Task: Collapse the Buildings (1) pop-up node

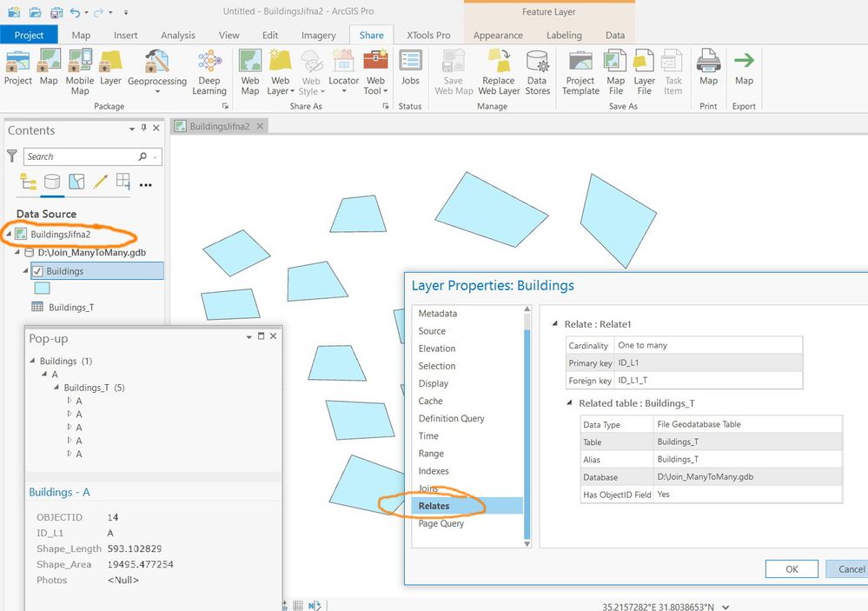Action: coord(32,361)
